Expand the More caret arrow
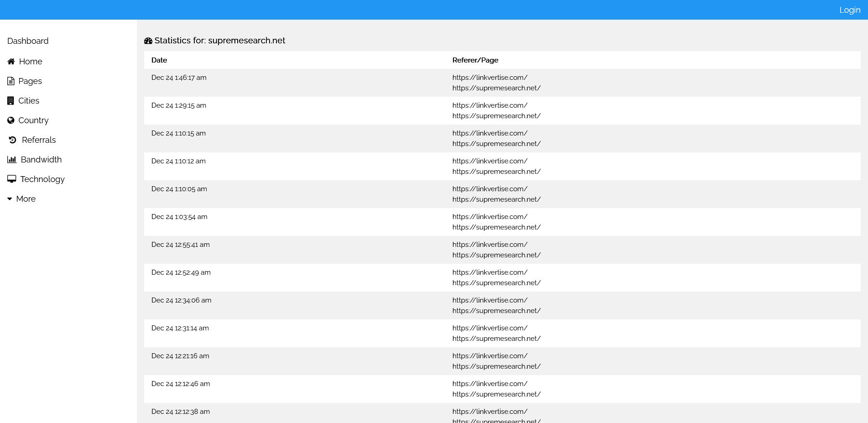Image resolution: width=868 pixels, height=423 pixels. click(x=10, y=199)
